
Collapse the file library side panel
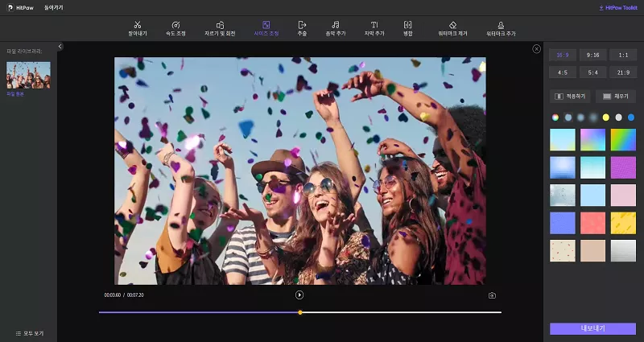click(60, 47)
